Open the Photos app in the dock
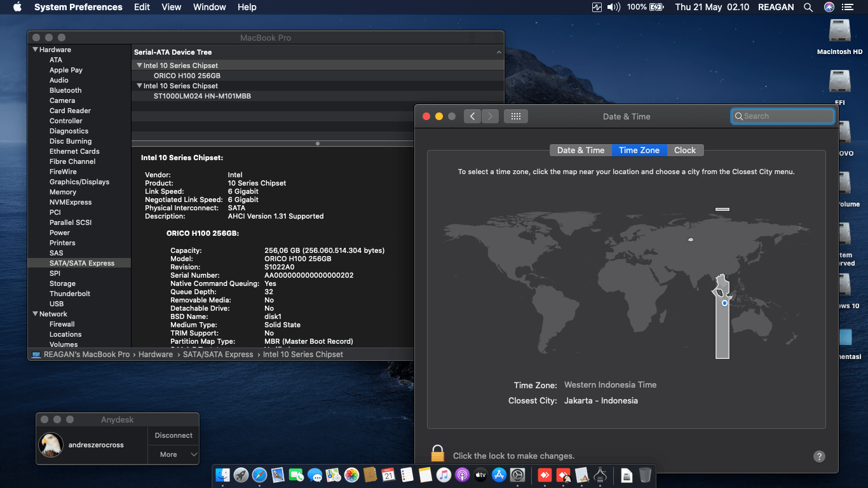The width and height of the screenshot is (868, 488). coord(351,475)
